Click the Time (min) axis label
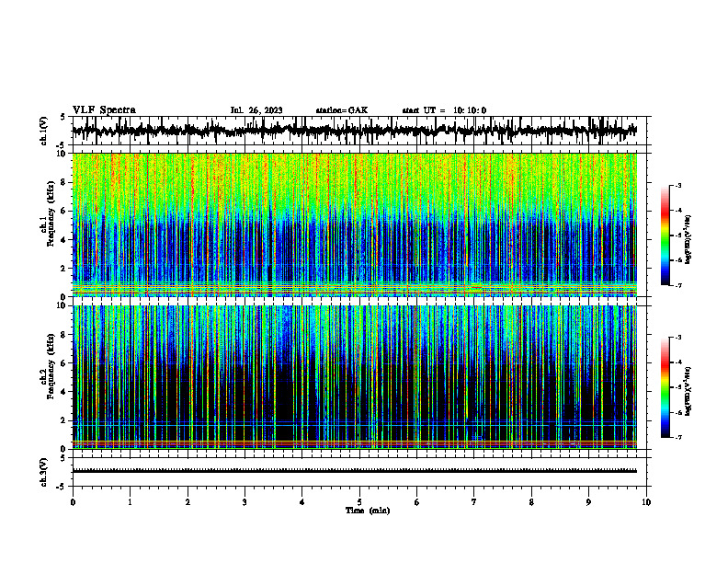728x563 pixels. (368, 511)
